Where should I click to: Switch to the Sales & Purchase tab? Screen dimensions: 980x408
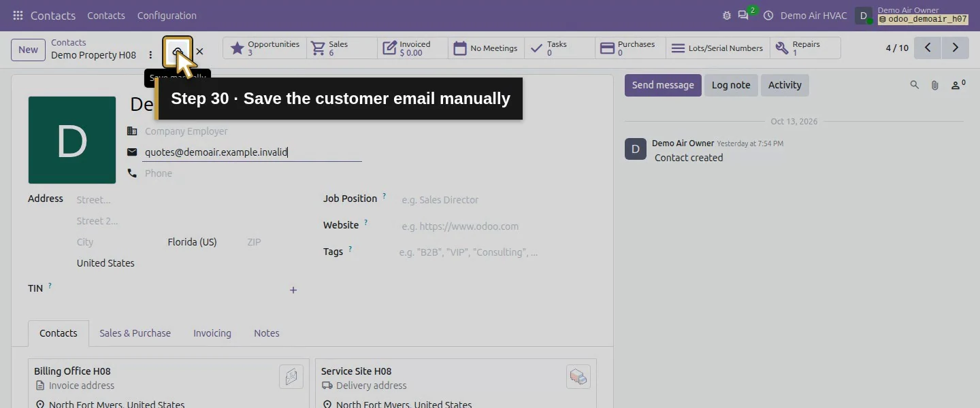click(x=135, y=333)
